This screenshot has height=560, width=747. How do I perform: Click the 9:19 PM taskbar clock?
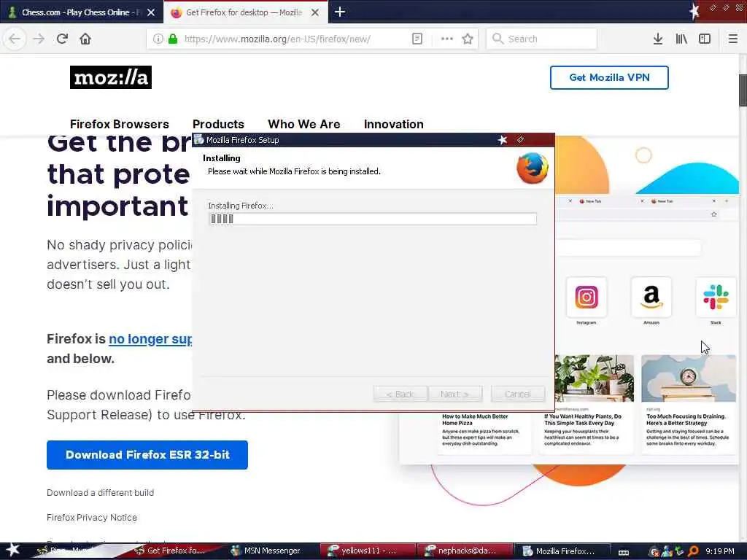719,551
